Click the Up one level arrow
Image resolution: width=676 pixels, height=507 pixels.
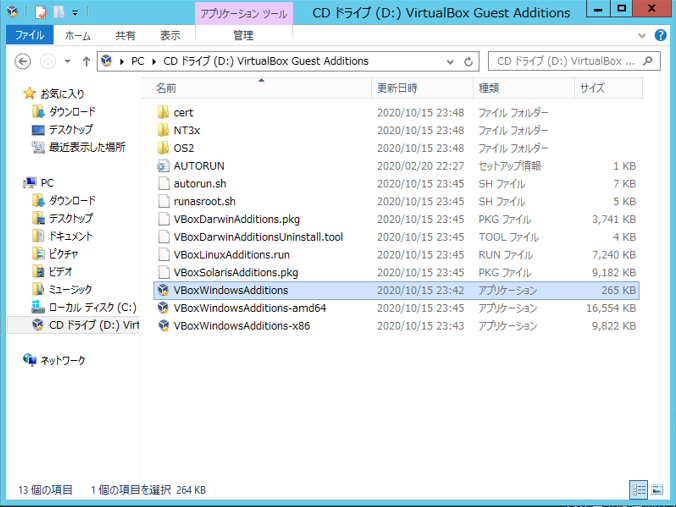[x=87, y=61]
